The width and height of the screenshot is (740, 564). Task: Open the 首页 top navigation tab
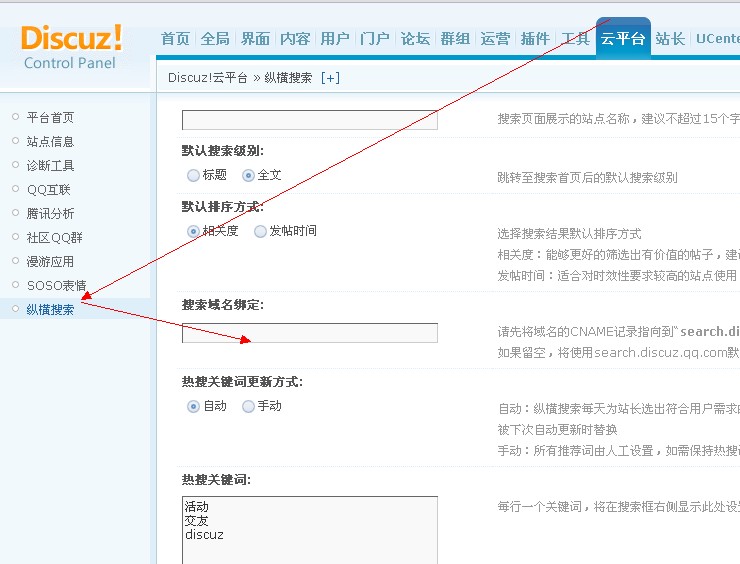(x=175, y=38)
